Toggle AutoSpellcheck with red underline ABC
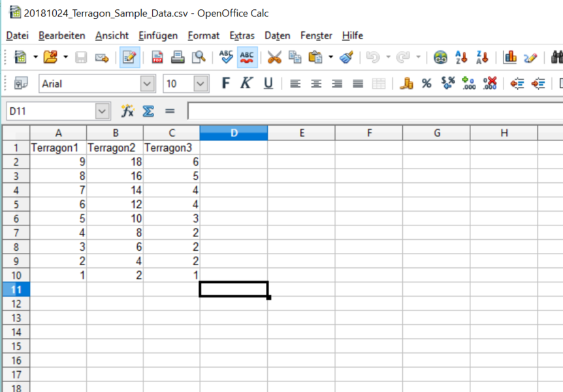The image size is (563, 392). [x=247, y=57]
